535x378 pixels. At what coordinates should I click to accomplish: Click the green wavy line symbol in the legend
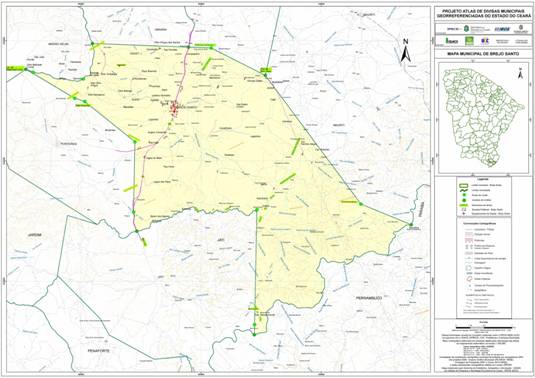click(x=464, y=190)
